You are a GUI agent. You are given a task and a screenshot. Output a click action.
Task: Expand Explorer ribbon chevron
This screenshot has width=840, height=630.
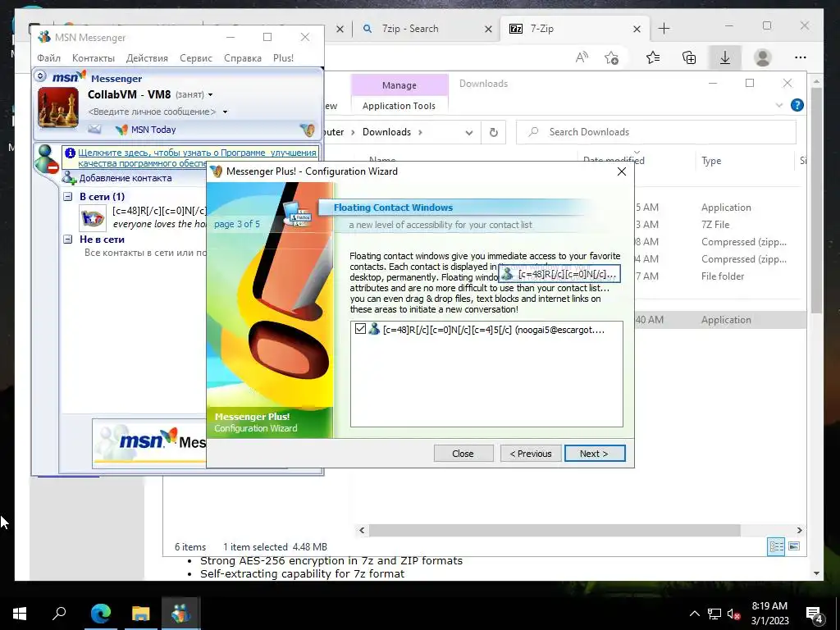pos(779,106)
